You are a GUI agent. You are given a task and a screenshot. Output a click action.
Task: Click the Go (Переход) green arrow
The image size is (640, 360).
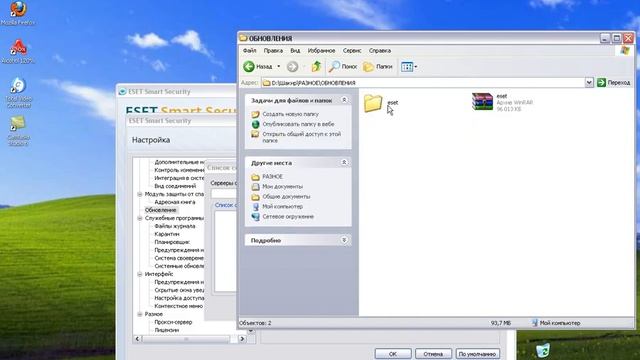(601, 83)
